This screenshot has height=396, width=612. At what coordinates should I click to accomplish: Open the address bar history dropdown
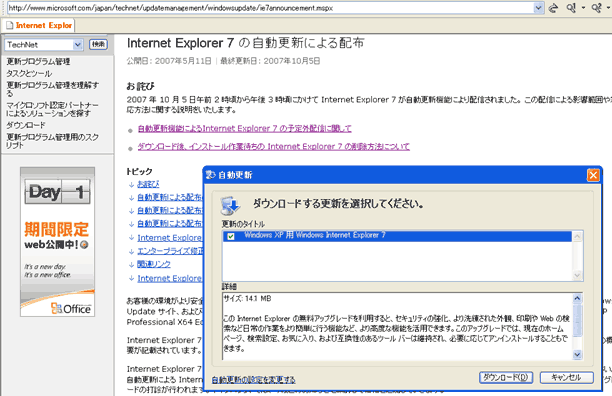539,8
